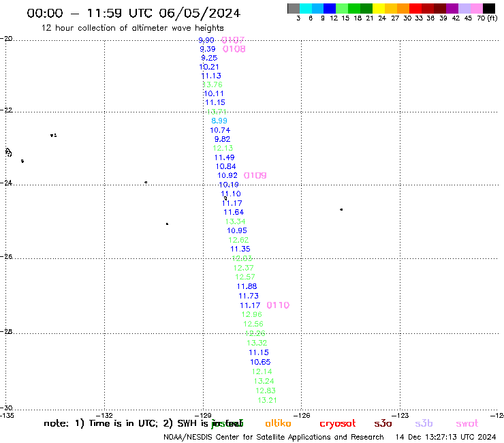Image resolution: width=504 pixels, height=443 pixels.
Task: Click the 11.64 wave height value
Action: (234, 213)
